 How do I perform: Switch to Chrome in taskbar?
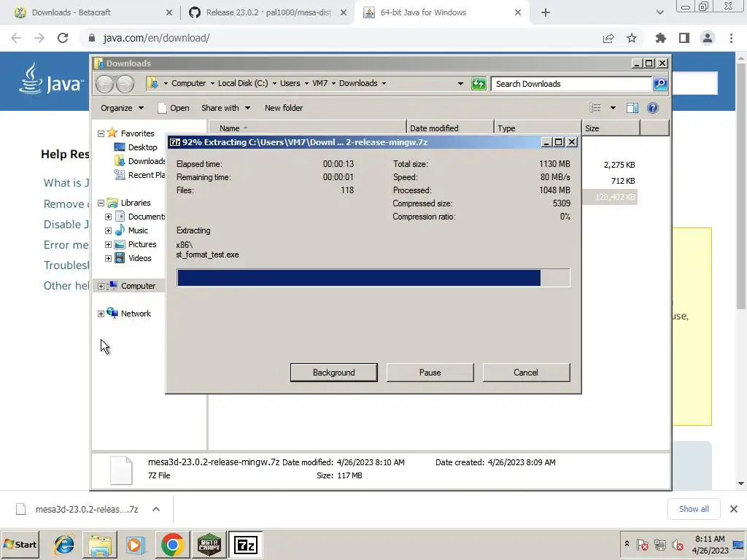(x=172, y=544)
